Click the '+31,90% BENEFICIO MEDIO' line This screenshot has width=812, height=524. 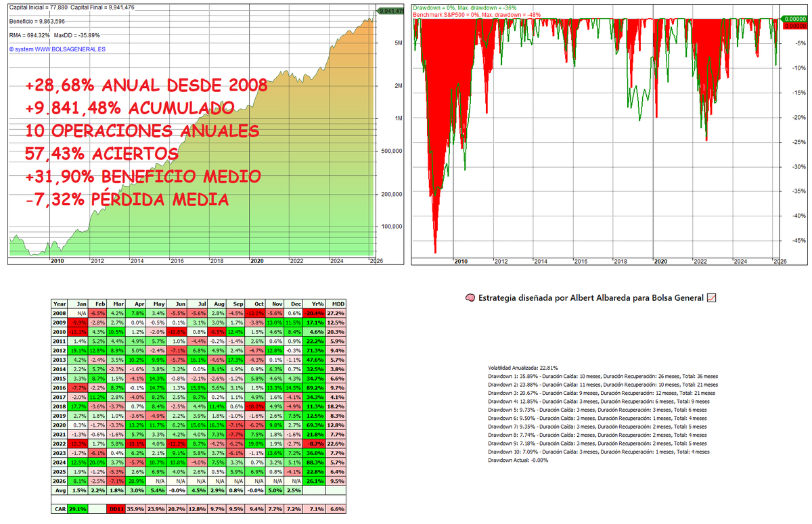click(143, 177)
